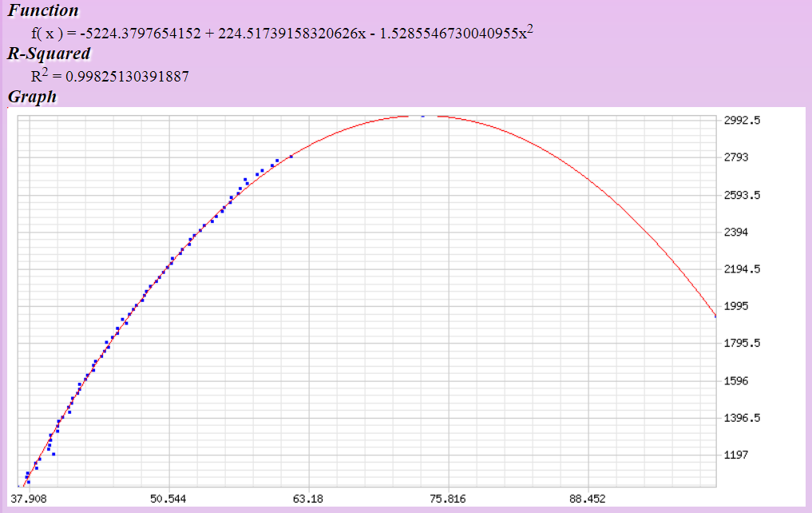Click the R-Squared heading
This screenshot has height=513, width=812.
pyautogui.click(x=49, y=54)
